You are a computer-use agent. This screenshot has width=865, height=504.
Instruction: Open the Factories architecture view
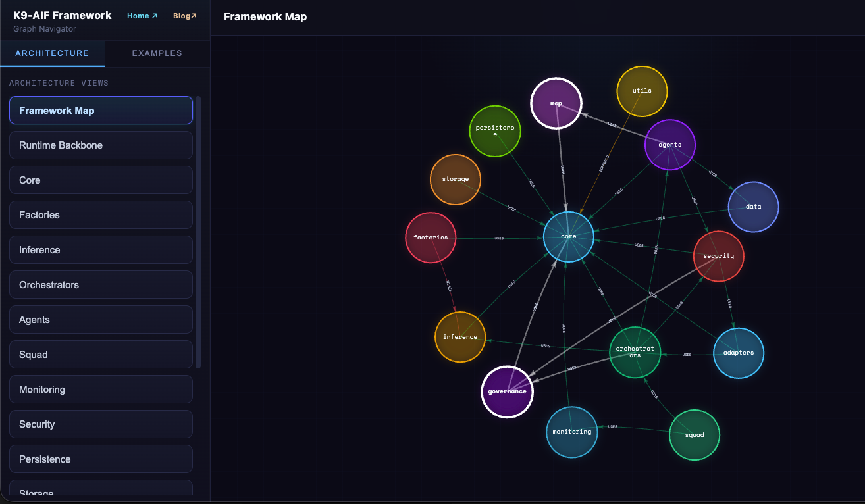click(101, 215)
